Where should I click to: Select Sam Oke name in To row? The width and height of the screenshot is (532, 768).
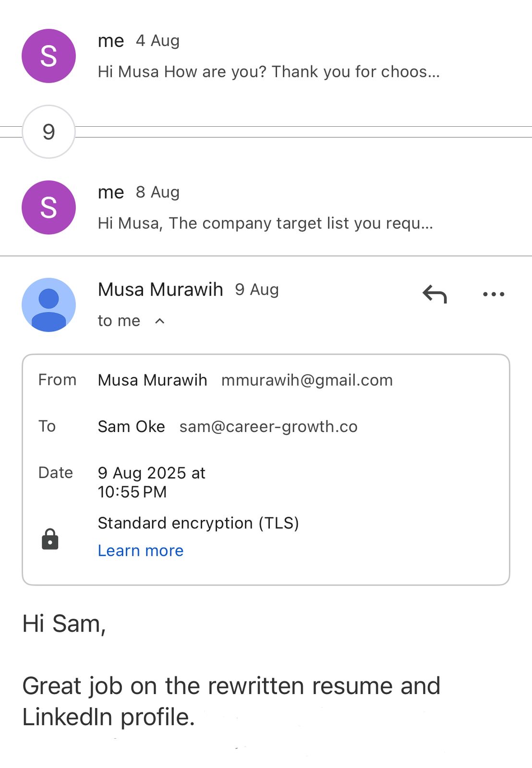click(131, 427)
